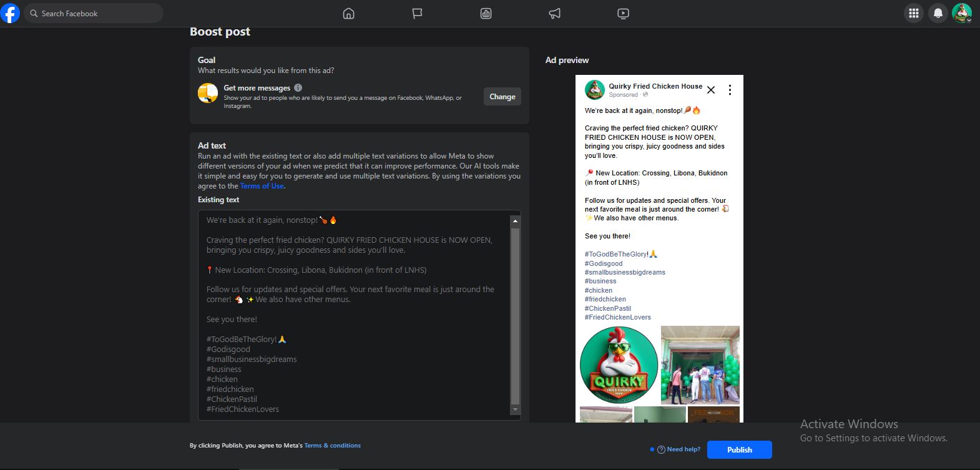980x470 pixels.
Task: Open the storefront photo with green balloons
Action: tap(700, 365)
